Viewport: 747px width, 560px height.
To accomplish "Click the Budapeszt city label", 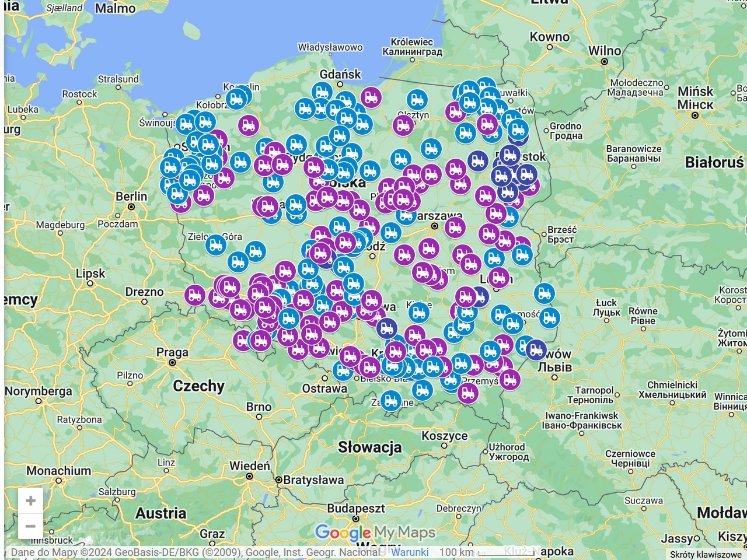I will click(356, 508).
